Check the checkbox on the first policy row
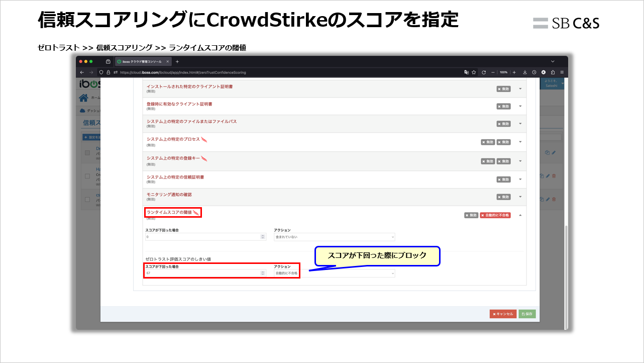The image size is (644, 363). [87, 153]
